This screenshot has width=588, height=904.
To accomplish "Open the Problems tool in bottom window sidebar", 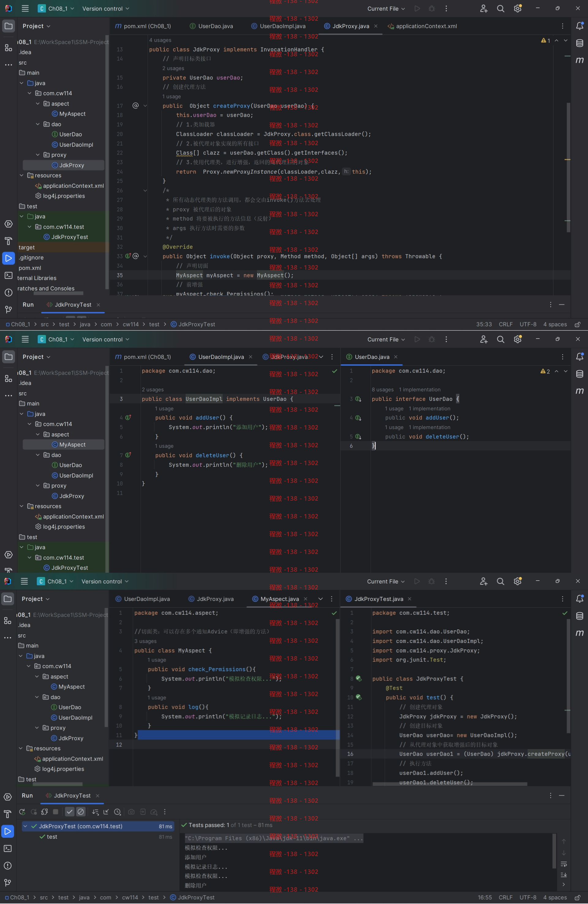I will point(8,866).
